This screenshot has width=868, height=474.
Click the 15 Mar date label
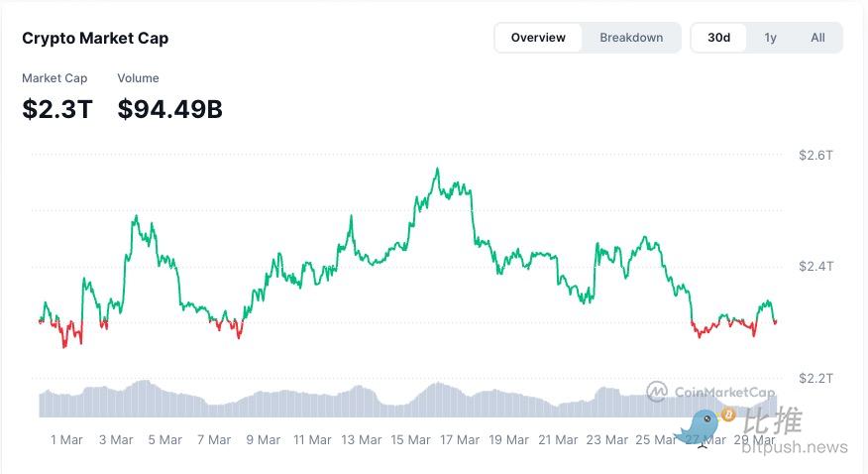click(410, 439)
